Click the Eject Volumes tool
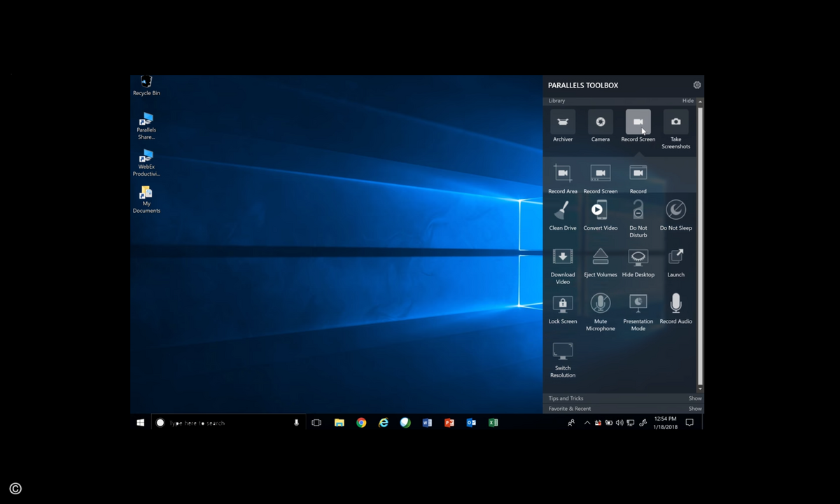 point(601,262)
